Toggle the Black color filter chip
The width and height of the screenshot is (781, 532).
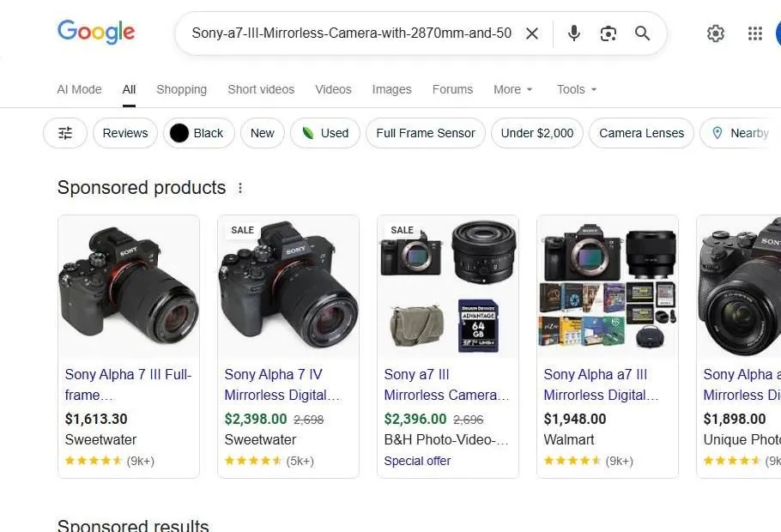click(199, 133)
